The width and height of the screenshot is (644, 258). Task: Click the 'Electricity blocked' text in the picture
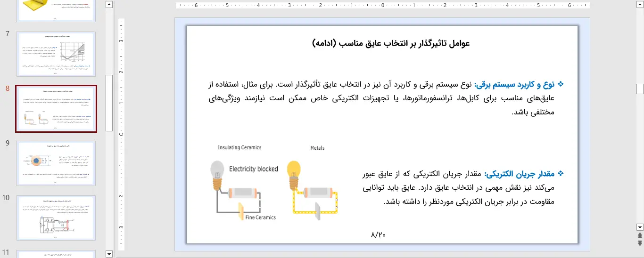(254, 169)
